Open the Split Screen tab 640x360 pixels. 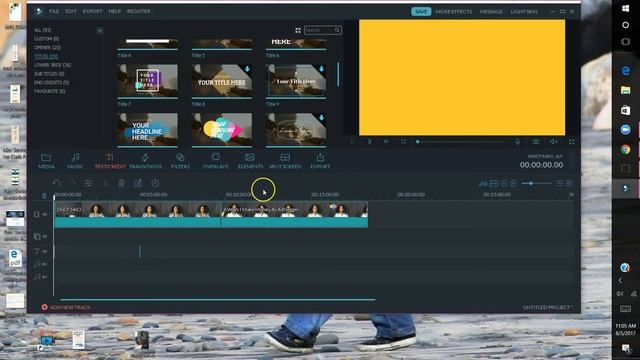click(285, 161)
